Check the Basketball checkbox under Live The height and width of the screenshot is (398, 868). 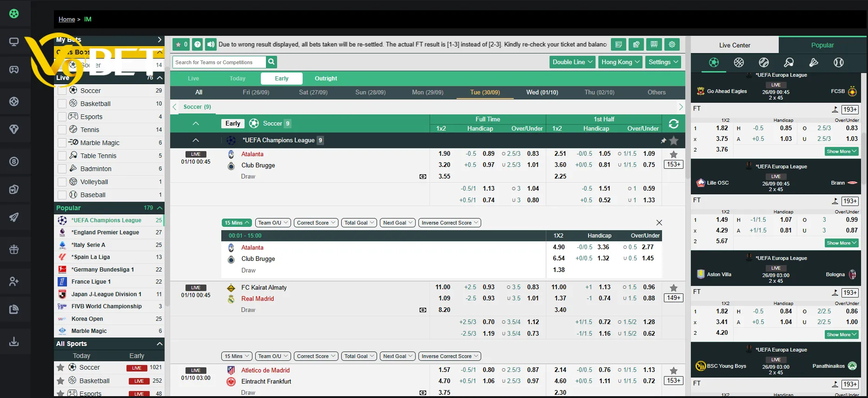pyautogui.click(x=62, y=104)
